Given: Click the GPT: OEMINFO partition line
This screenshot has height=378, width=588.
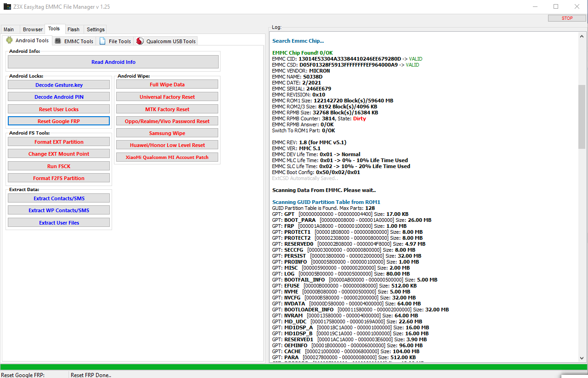Looking at the screenshot, I should [x=347, y=345].
